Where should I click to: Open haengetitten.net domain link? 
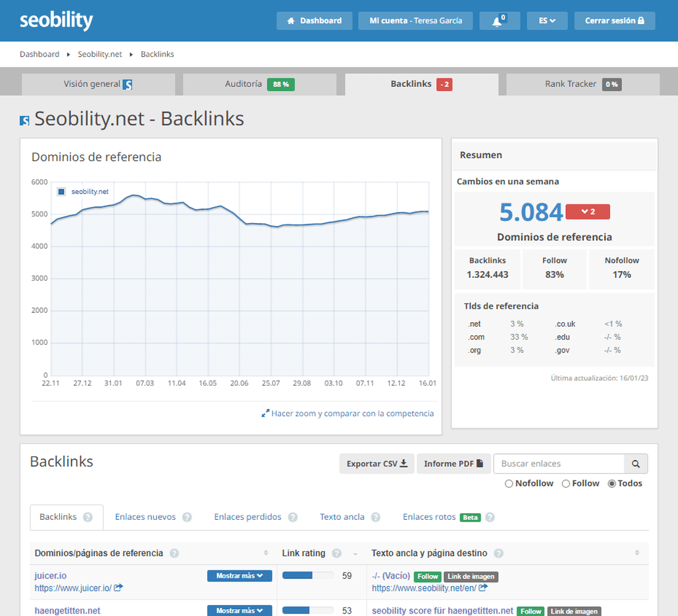pos(67,611)
